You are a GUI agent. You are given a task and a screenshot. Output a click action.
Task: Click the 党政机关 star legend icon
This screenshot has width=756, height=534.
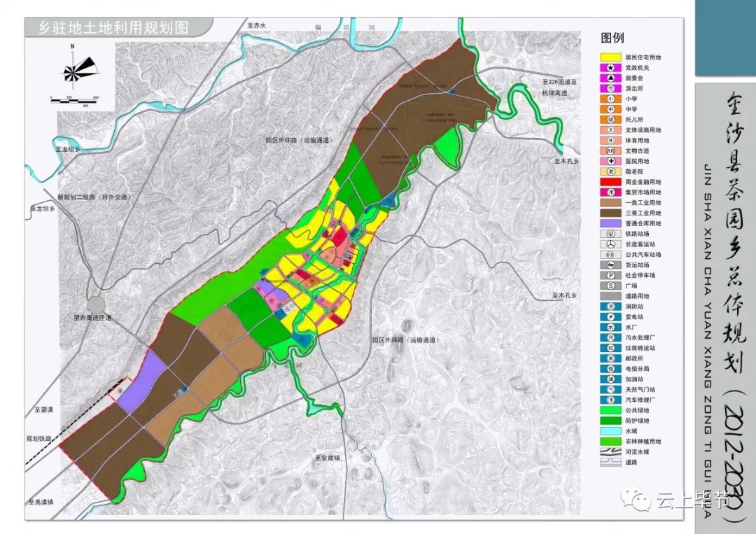click(x=610, y=68)
